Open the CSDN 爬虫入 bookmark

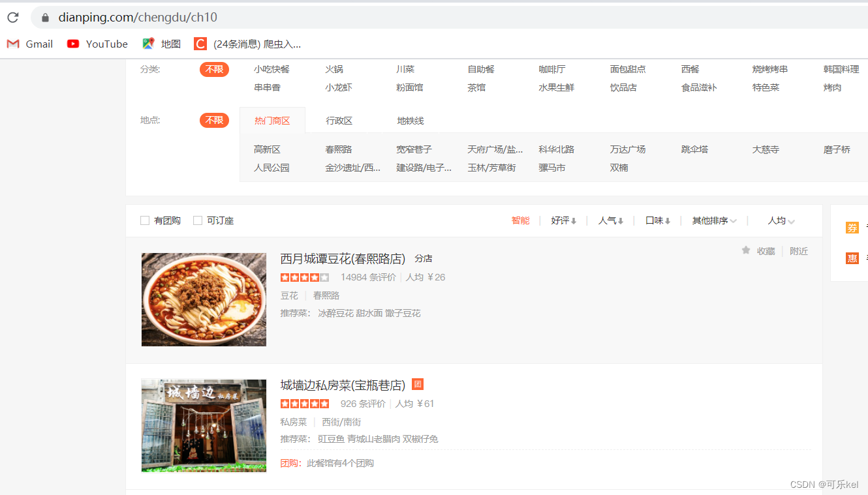pyautogui.click(x=247, y=44)
